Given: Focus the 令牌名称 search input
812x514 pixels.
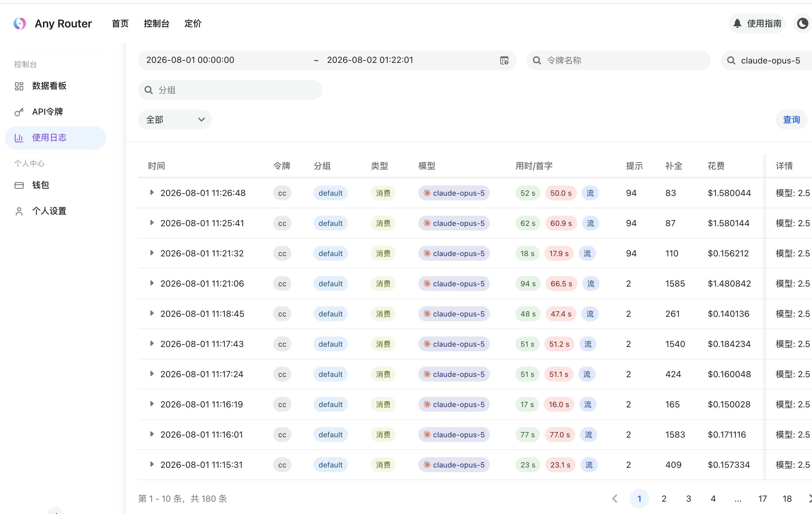Looking at the screenshot, I should 618,60.
